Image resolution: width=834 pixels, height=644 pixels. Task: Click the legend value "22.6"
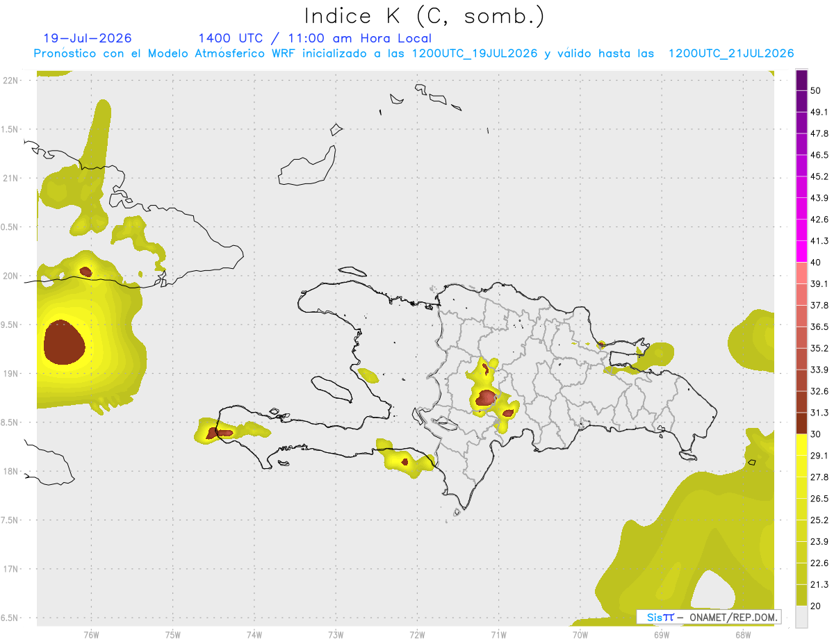click(819, 563)
